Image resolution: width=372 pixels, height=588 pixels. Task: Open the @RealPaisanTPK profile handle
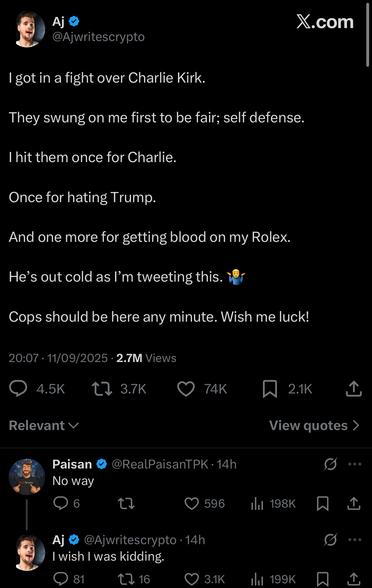pyautogui.click(x=160, y=464)
